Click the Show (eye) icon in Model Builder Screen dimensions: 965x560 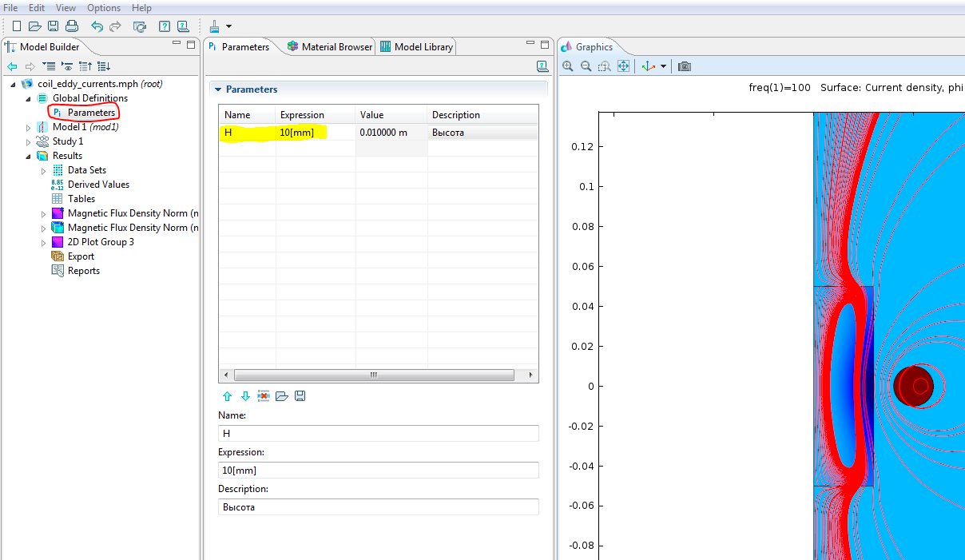68,66
